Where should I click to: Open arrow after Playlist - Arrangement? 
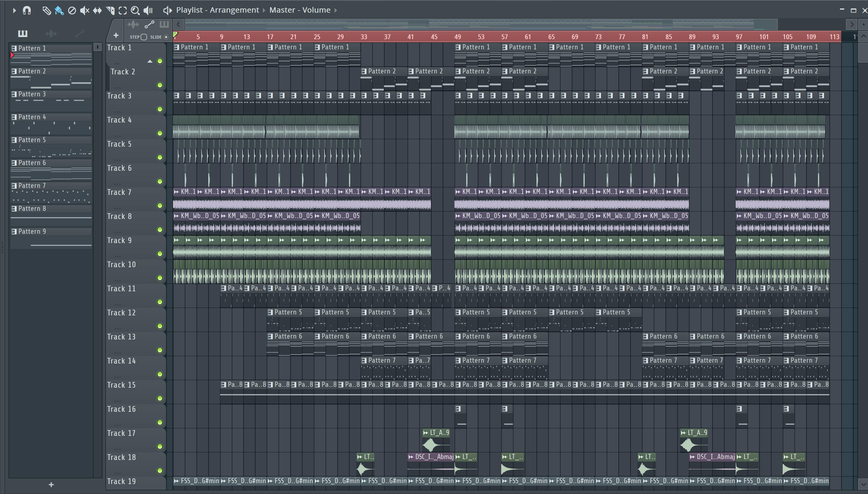coord(264,11)
